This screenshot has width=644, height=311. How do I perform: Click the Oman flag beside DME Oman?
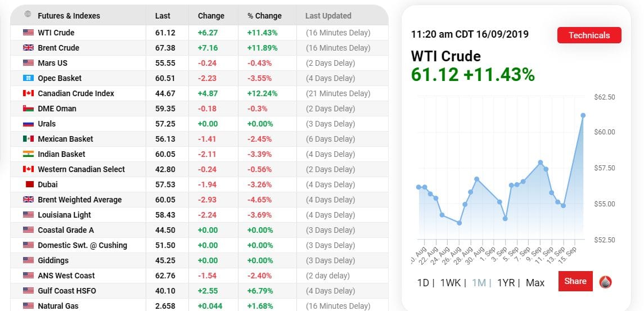(x=28, y=109)
